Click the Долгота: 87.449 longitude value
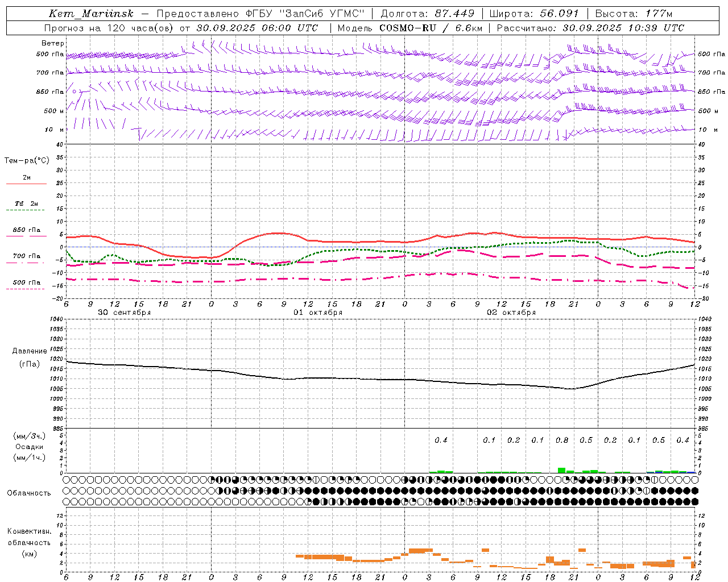 tap(427, 14)
